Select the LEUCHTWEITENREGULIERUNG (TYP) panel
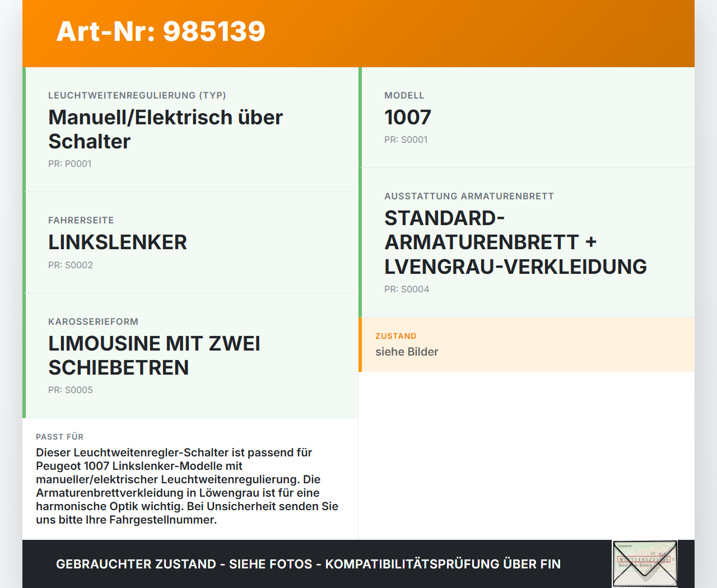 tap(190, 129)
